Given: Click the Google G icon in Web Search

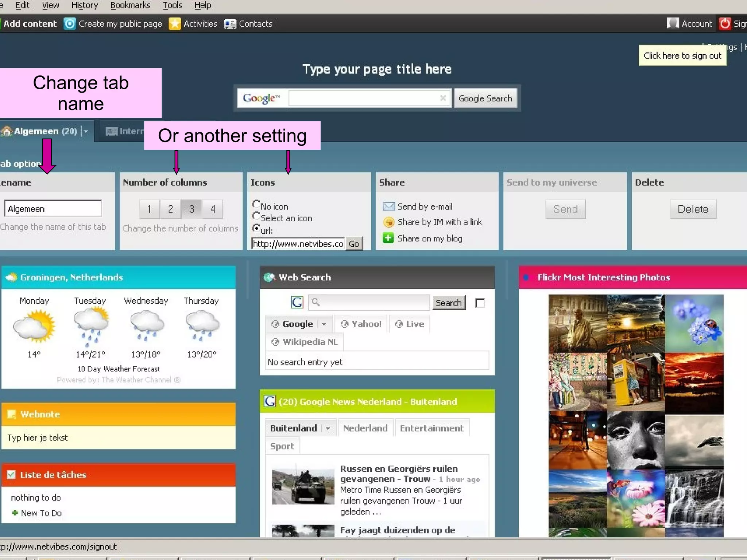Looking at the screenshot, I should (x=297, y=302).
